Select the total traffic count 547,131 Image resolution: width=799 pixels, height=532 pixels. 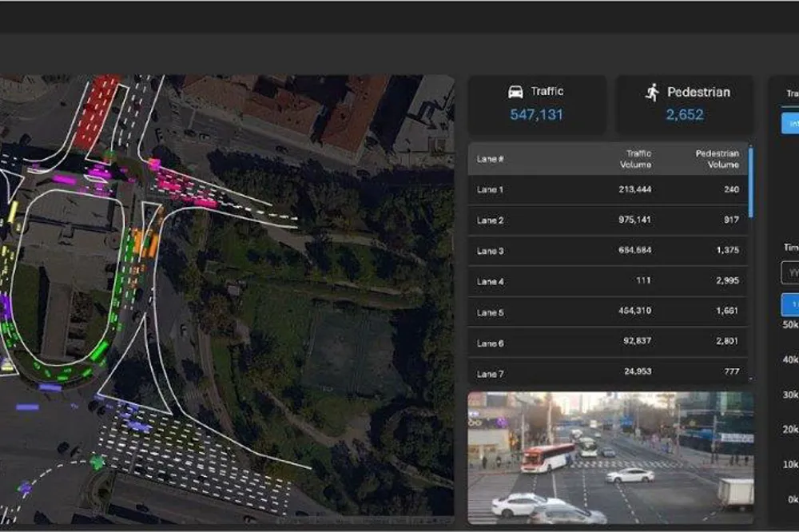click(x=536, y=114)
